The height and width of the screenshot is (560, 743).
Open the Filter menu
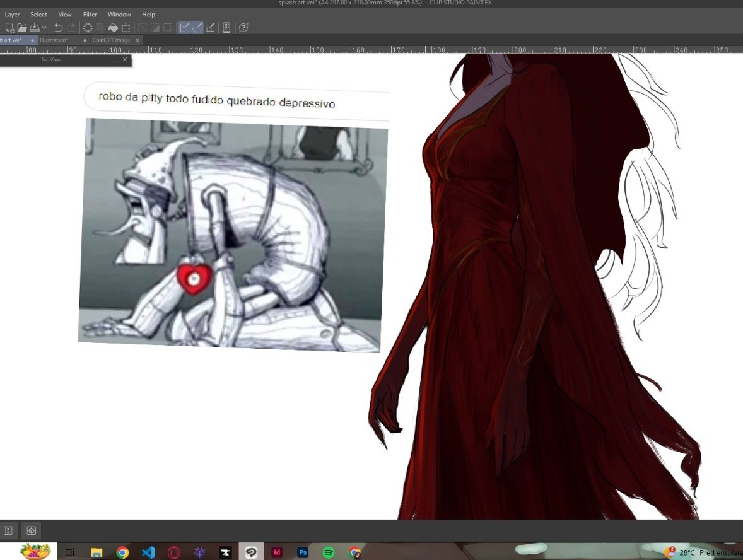click(x=90, y=15)
